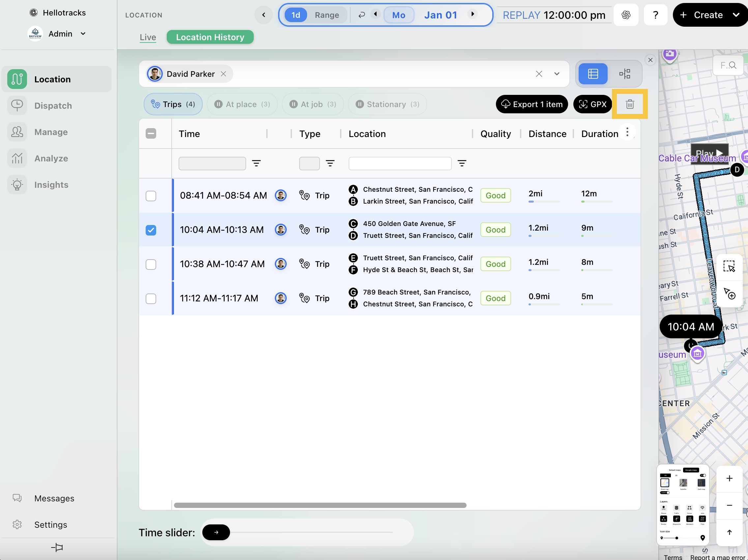Screen dimensions: 748x560
Task: Click the Time slider handle
Action: tap(216, 532)
